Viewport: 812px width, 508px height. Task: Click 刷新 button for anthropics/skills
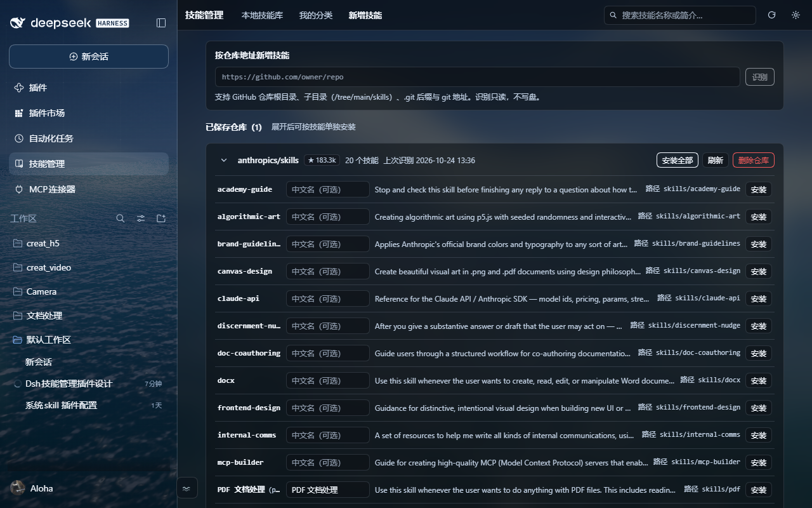coord(716,161)
